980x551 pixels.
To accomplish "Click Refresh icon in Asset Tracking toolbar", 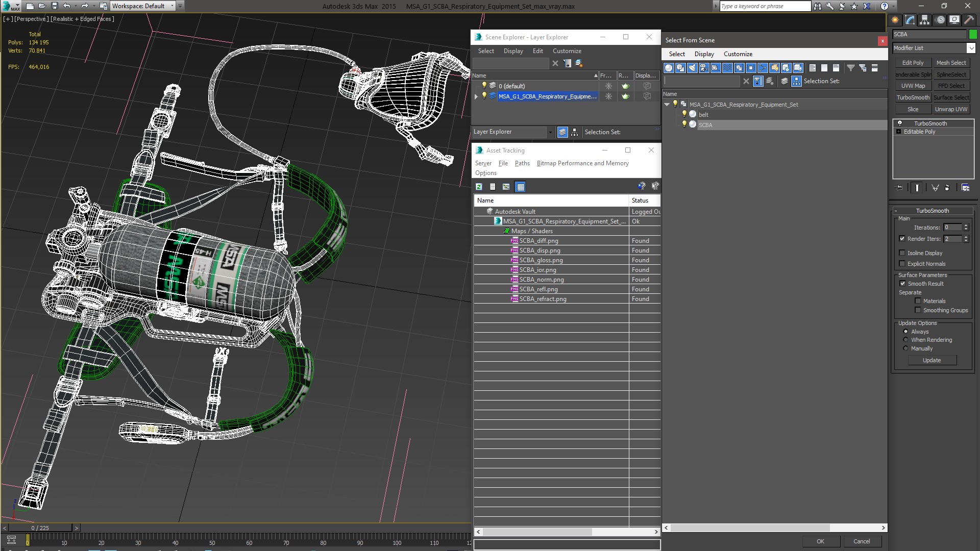I will click(x=479, y=187).
